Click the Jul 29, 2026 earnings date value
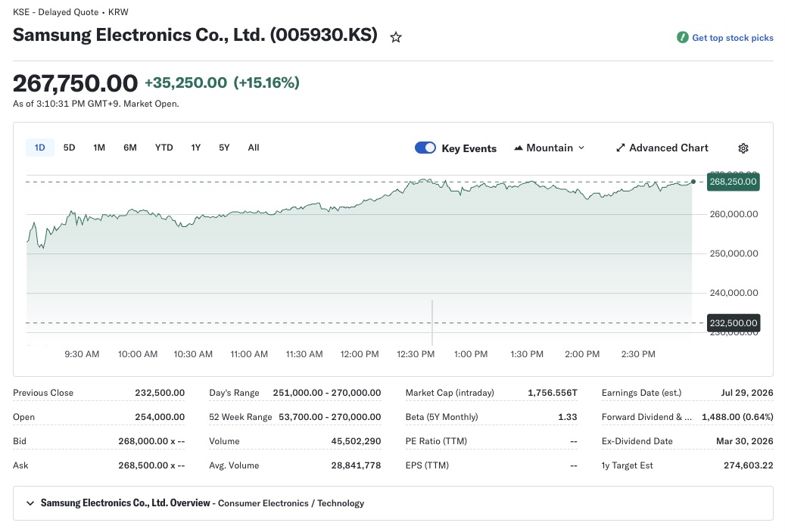The height and width of the screenshot is (532, 785). (x=747, y=393)
